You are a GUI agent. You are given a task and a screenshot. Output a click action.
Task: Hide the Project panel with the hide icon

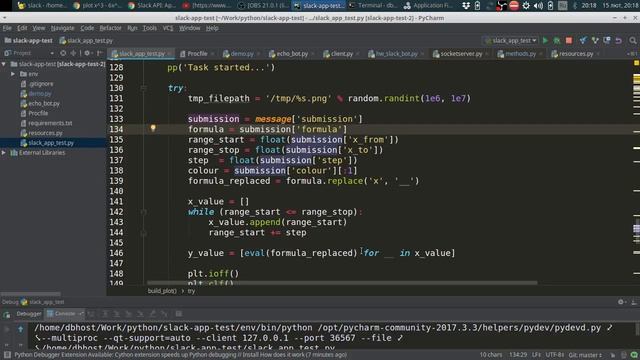click(99, 53)
